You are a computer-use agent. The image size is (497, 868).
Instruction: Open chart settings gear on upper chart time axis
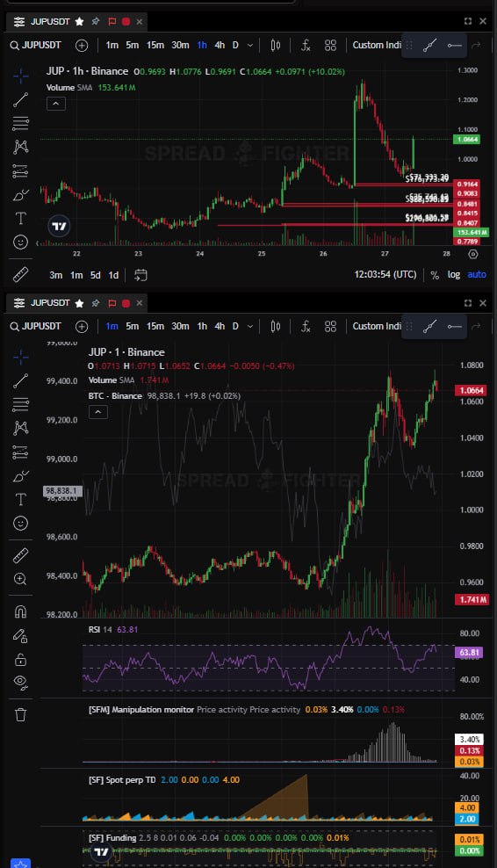tap(472, 254)
